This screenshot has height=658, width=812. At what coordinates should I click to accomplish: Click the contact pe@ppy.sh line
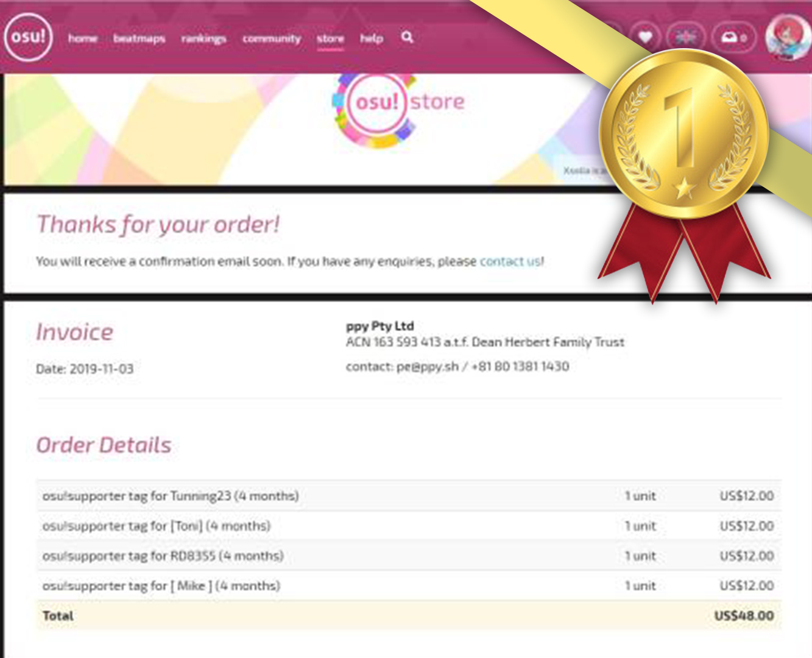457,367
